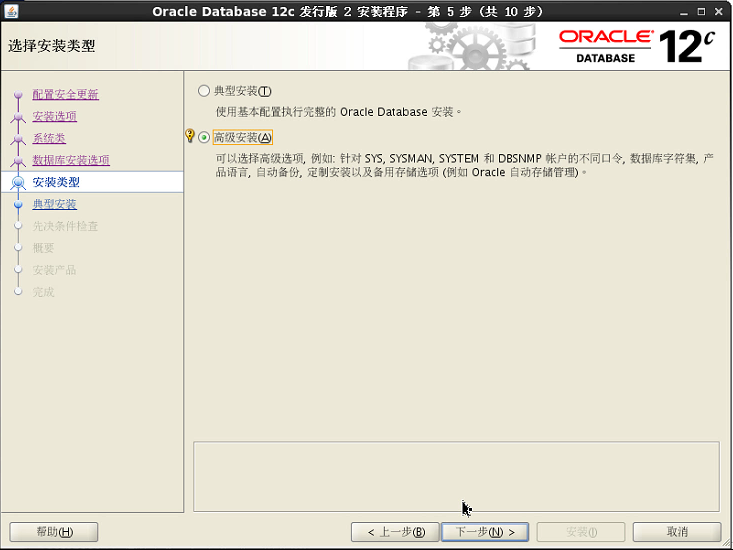The width and height of the screenshot is (733, 550).
Task: Go to the 安装选项 step link
Action: 54,116
